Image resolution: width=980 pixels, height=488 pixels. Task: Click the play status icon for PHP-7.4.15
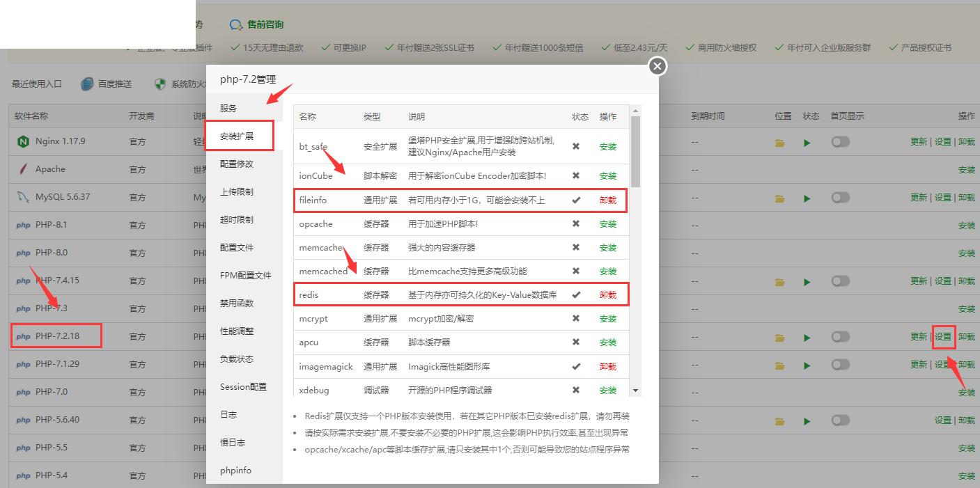click(x=807, y=282)
